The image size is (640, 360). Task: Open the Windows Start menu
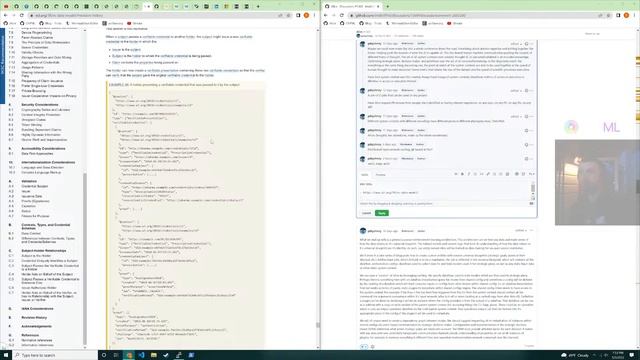6,355
